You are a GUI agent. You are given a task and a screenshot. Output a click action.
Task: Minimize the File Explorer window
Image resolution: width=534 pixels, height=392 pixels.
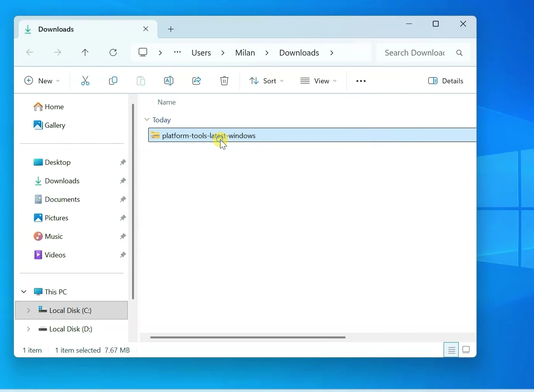(x=410, y=24)
